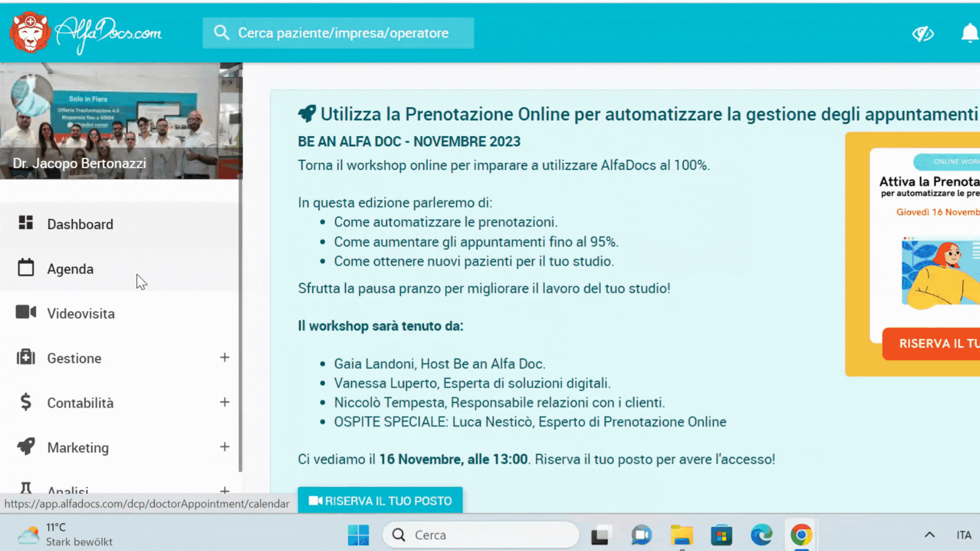
Task: Expand the Contabilità submenu with plus
Action: pyautogui.click(x=225, y=402)
